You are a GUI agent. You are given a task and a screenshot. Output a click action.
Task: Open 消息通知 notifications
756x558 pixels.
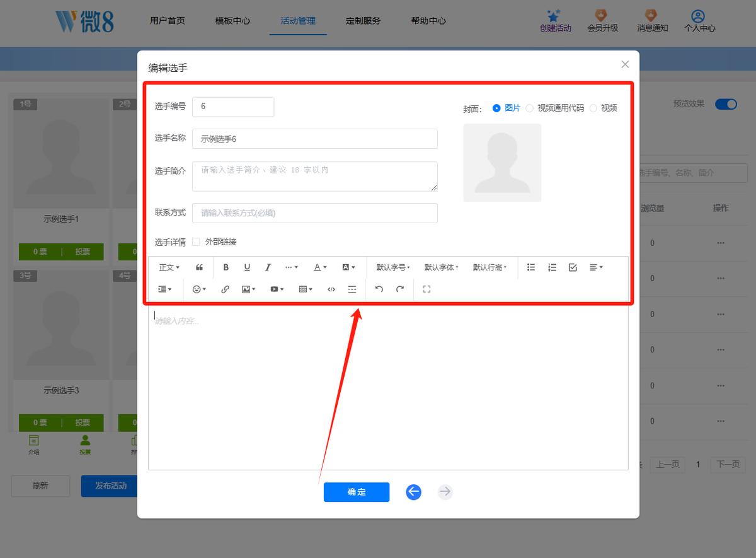coord(652,21)
